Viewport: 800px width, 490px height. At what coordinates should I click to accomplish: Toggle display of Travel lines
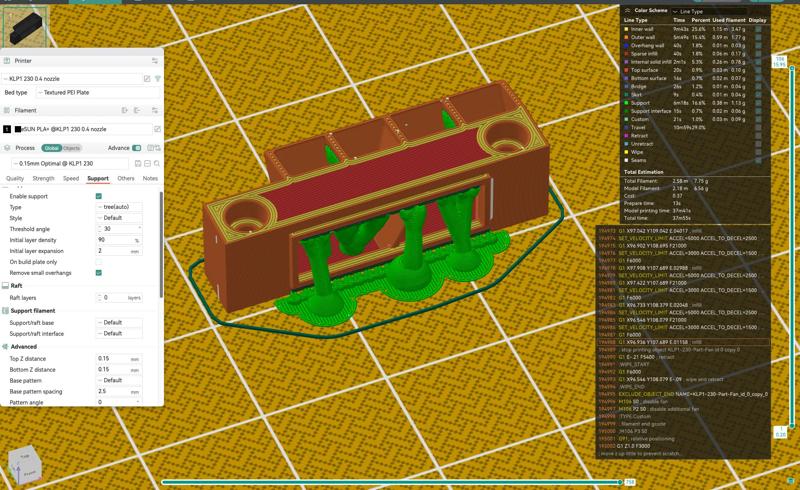point(758,127)
